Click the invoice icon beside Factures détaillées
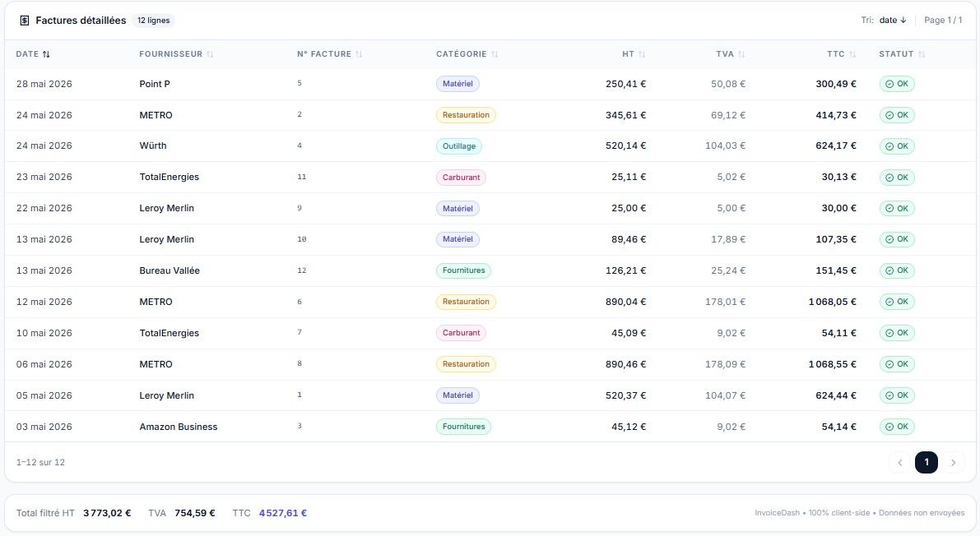980x536 pixels. tap(25, 21)
